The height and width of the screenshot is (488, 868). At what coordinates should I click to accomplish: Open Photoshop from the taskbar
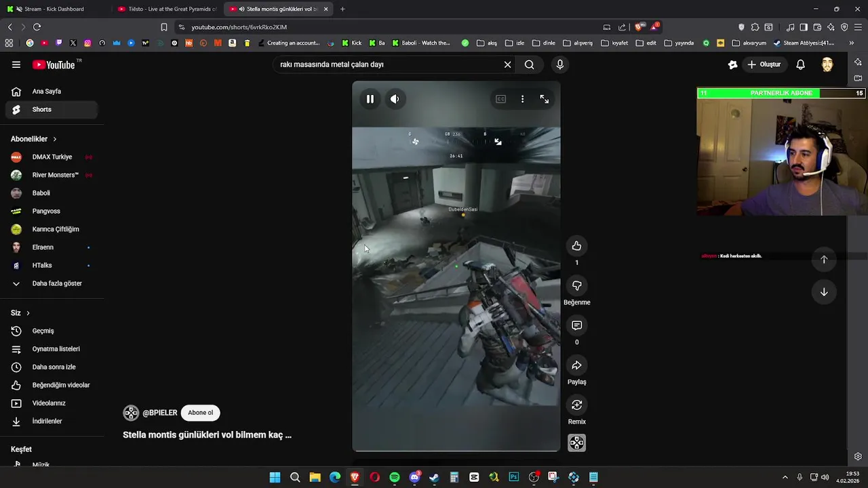point(513,477)
